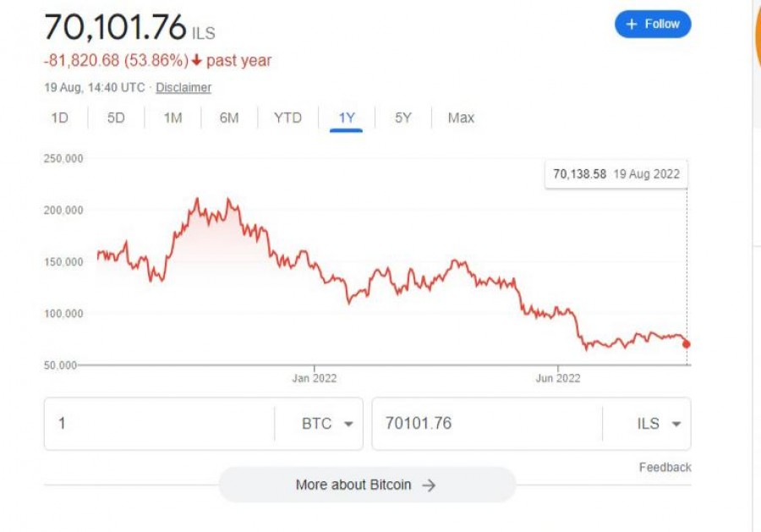
Task: Click the ILS converted amount field
Action: click(486, 424)
